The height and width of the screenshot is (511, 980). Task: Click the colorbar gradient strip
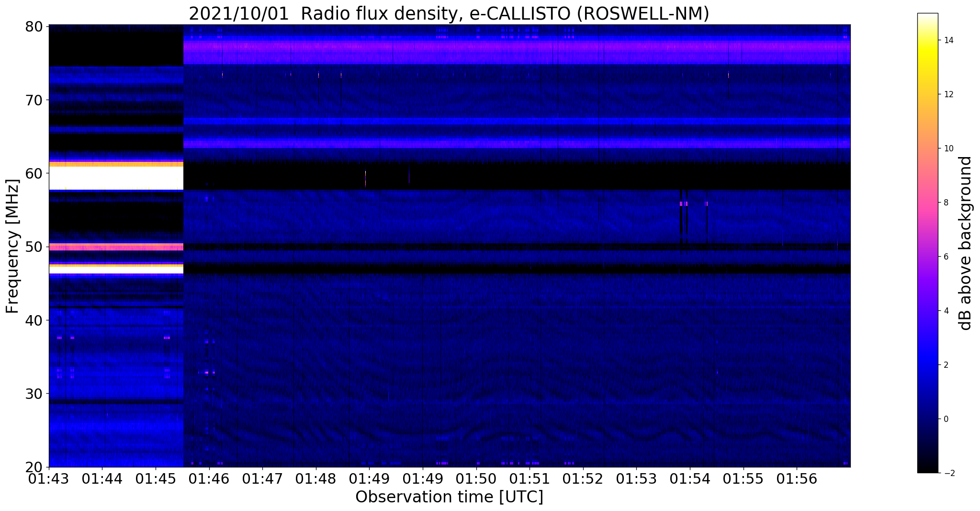[x=927, y=243]
